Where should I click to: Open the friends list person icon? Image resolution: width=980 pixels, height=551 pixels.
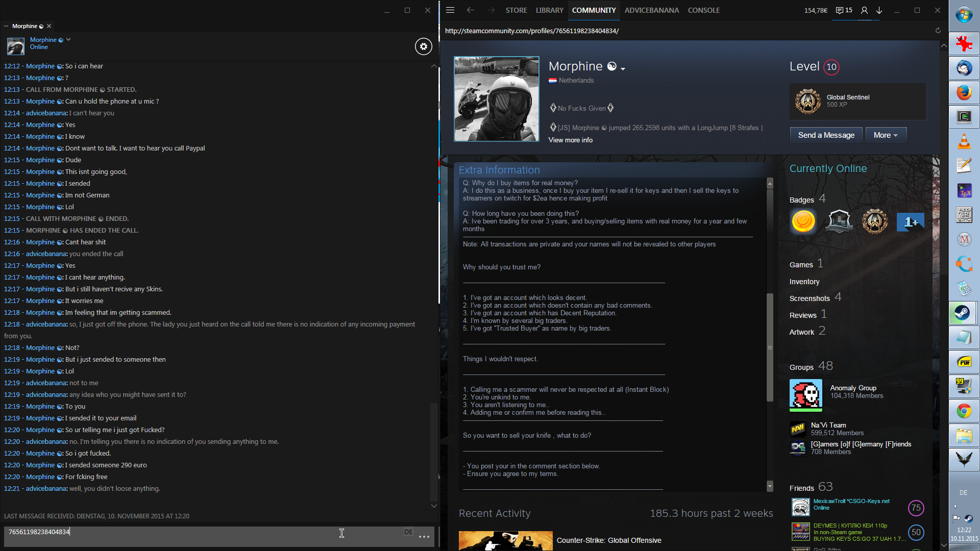[x=864, y=10]
